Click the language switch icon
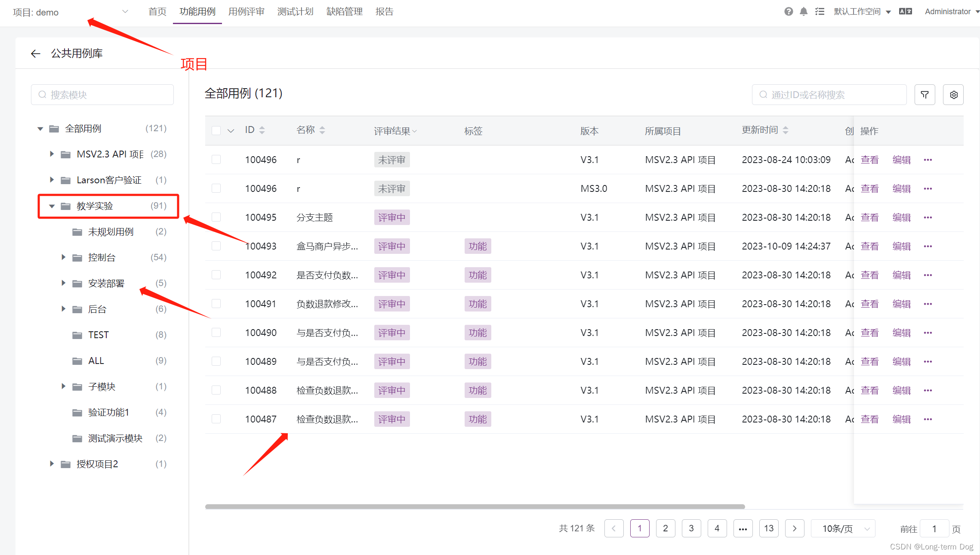The height and width of the screenshot is (555, 980). 905,12
